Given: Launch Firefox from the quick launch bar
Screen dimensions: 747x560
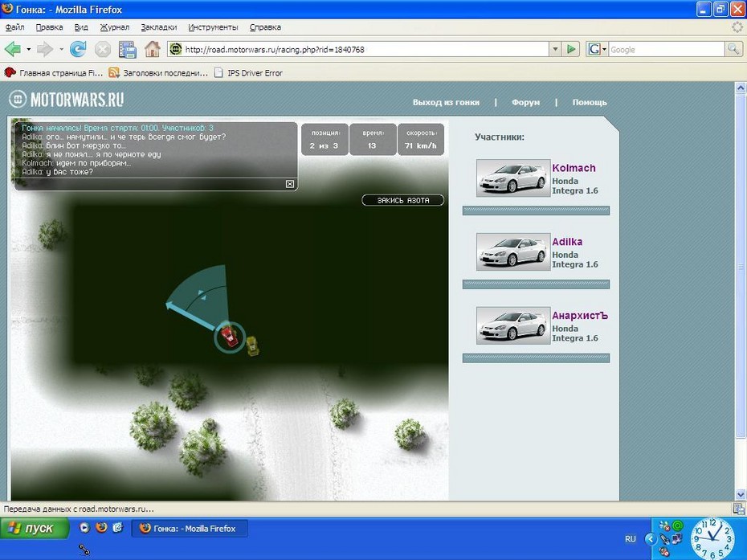Looking at the screenshot, I should tap(101, 528).
